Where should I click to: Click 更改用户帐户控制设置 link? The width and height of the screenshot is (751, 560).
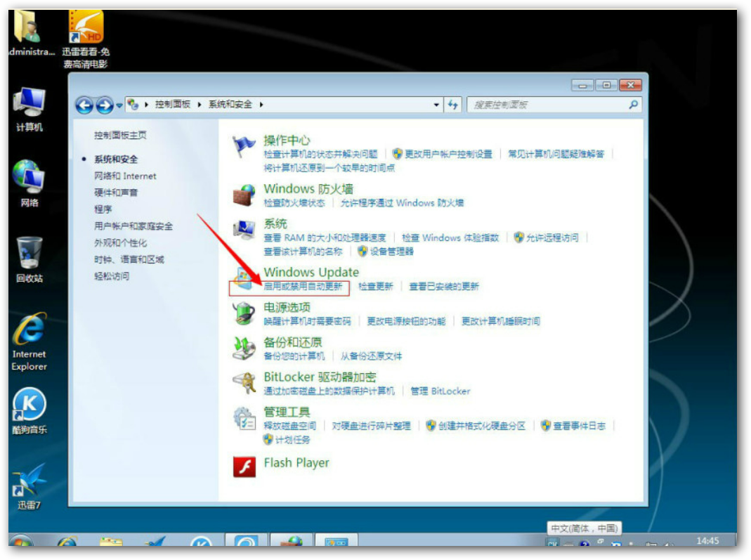(x=448, y=155)
